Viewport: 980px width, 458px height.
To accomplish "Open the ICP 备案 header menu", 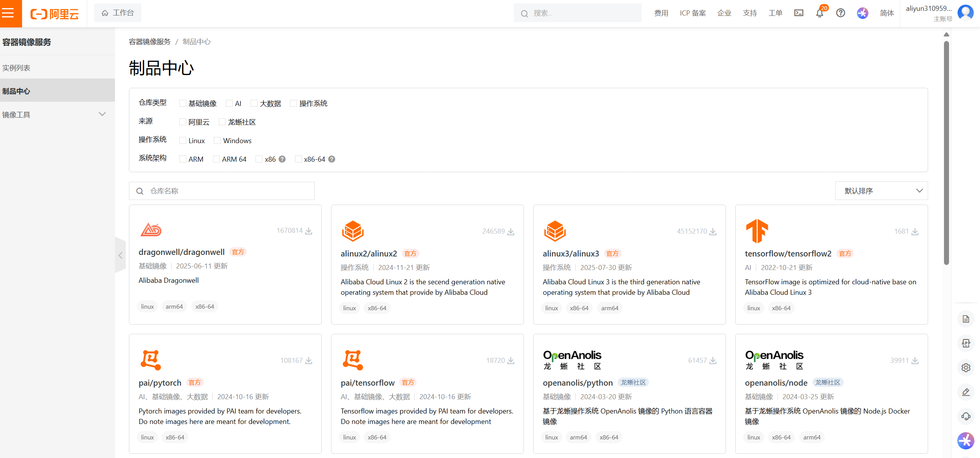I will point(693,13).
